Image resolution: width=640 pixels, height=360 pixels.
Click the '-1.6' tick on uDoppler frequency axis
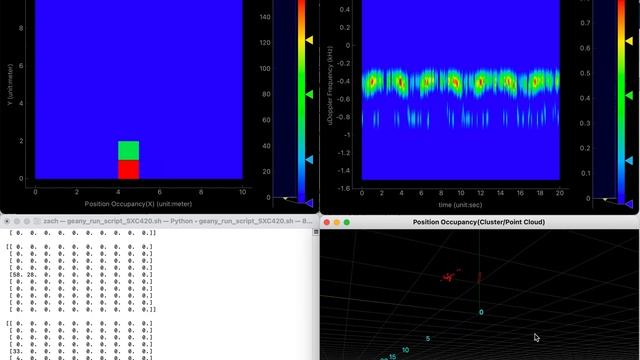tap(344, 188)
